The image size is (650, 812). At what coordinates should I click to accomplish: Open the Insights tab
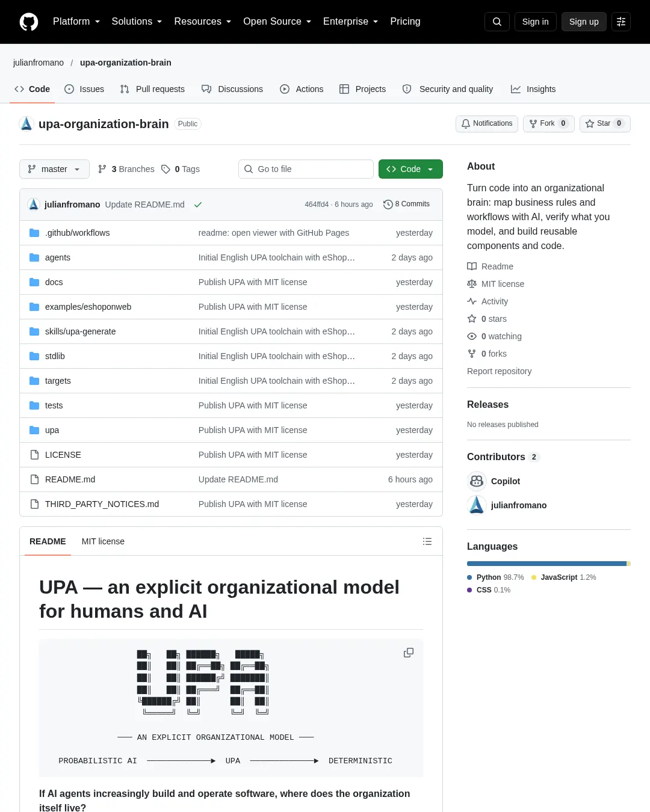click(x=533, y=89)
